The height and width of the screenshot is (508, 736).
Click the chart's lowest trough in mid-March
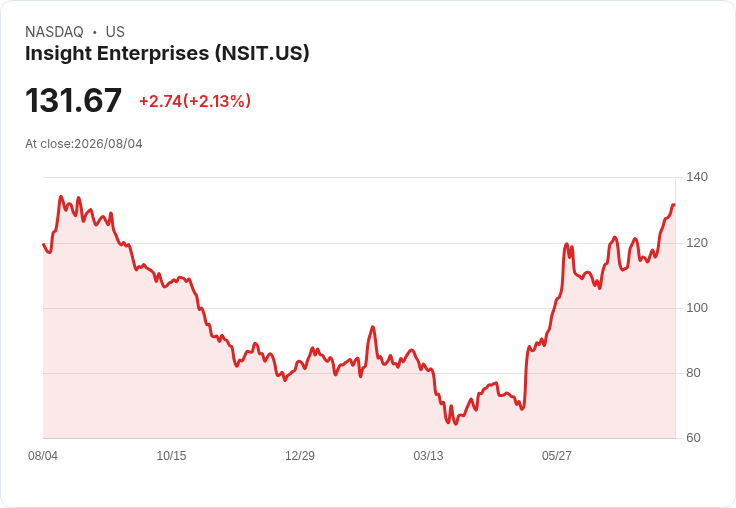(455, 423)
